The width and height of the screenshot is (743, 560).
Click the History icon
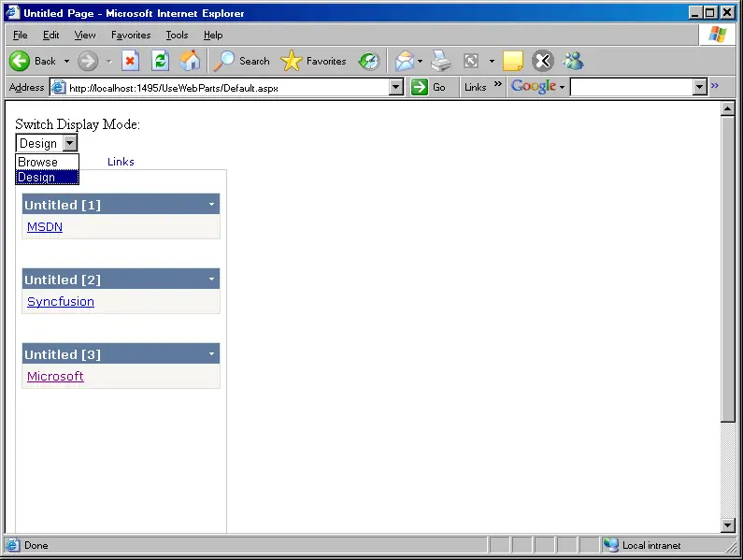[x=369, y=61]
